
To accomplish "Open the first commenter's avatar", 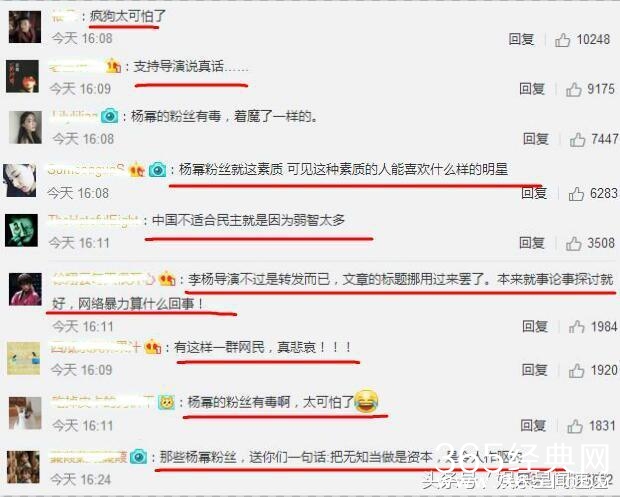I will (25, 27).
